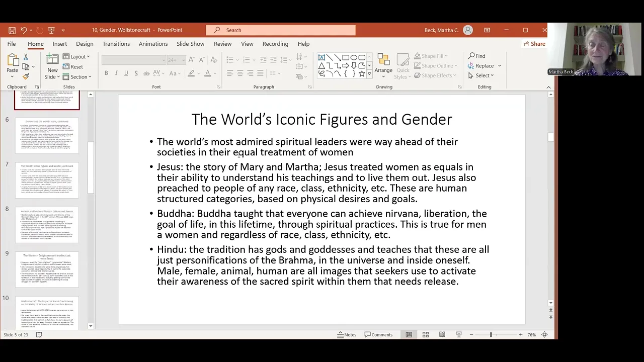Open the Transitions tab

[x=116, y=44]
